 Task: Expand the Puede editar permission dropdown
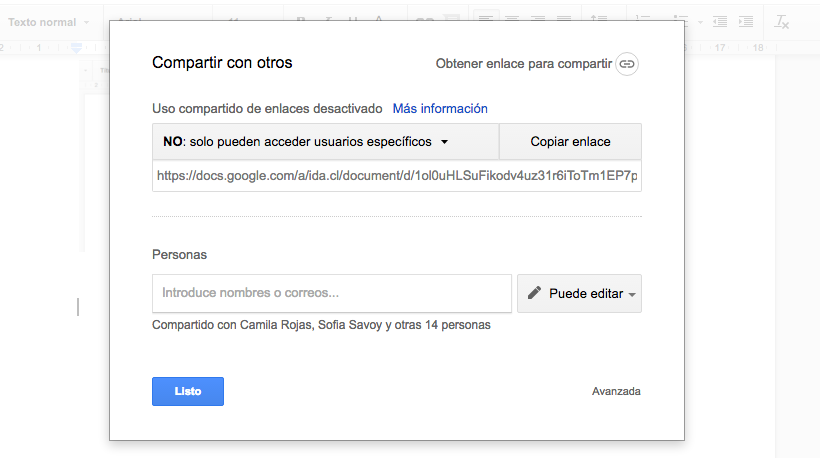pos(579,294)
